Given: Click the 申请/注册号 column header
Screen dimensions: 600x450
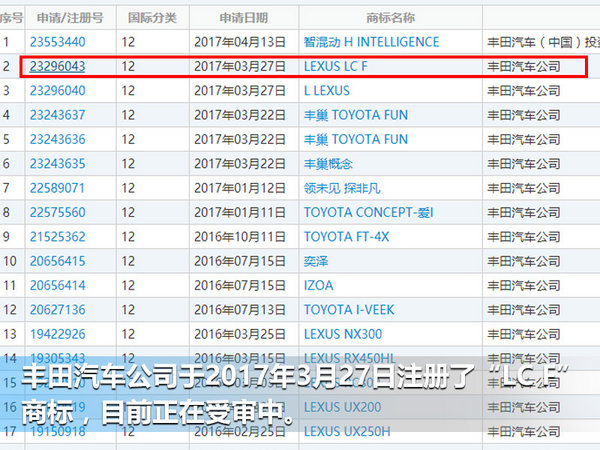Looking at the screenshot, I should click(x=70, y=18).
